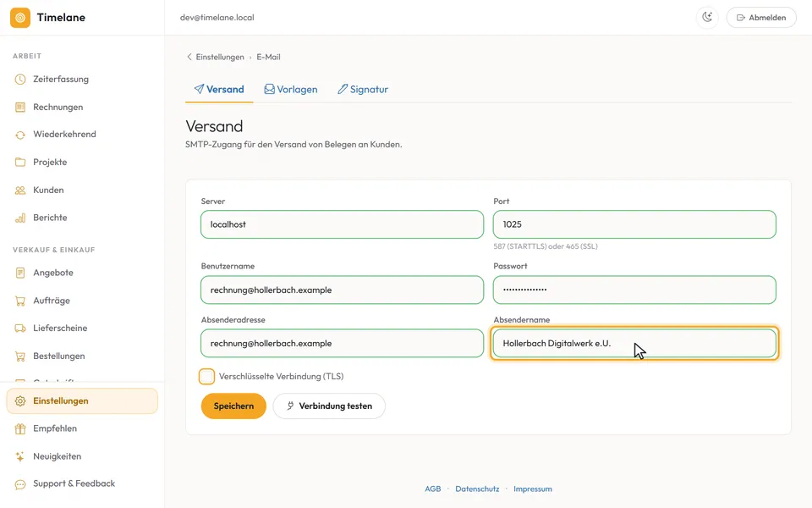812x508 pixels.
Task: Click the Angebote document icon
Action: [x=20, y=273]
